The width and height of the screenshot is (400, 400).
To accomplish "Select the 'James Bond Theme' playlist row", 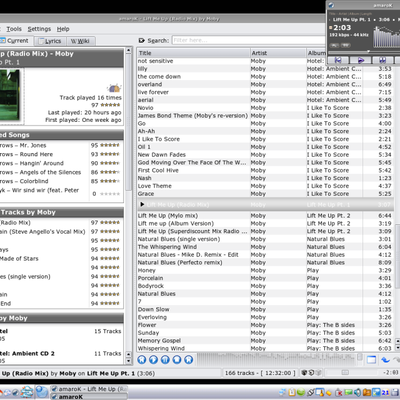I will [265, 116].
